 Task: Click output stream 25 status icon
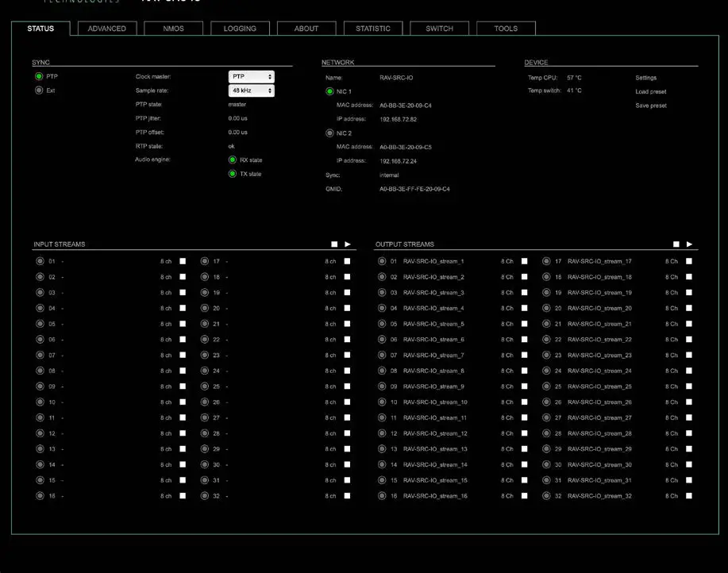[x=546, y=386]
